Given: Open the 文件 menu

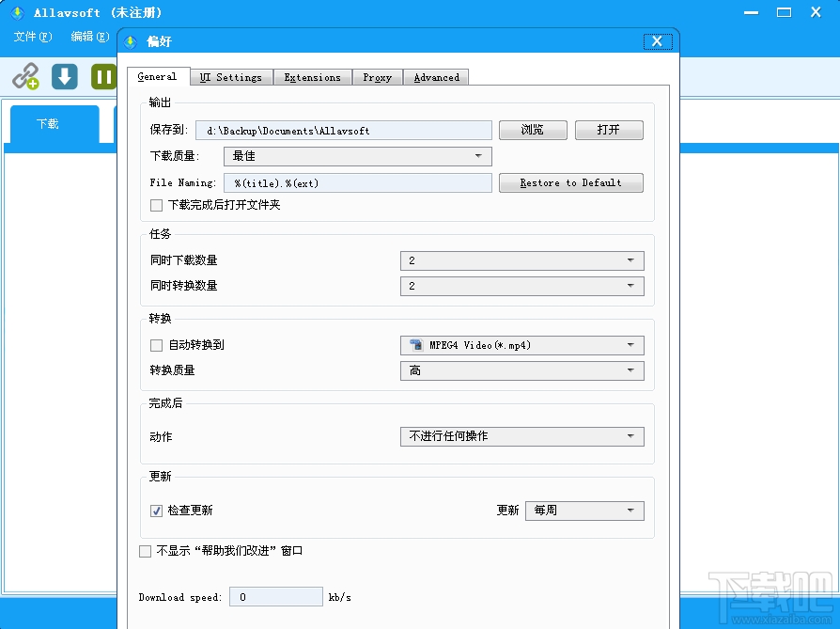Looking at the screenshot, I should point(32,37).
